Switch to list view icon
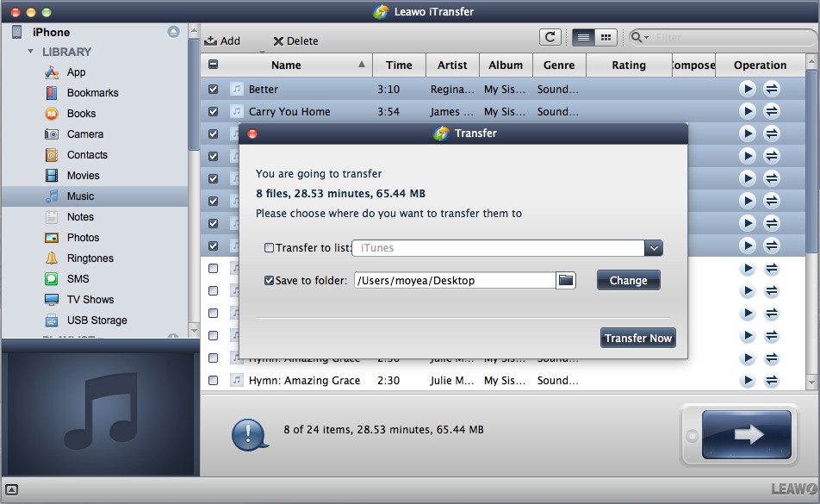 [x=583, y=37]
